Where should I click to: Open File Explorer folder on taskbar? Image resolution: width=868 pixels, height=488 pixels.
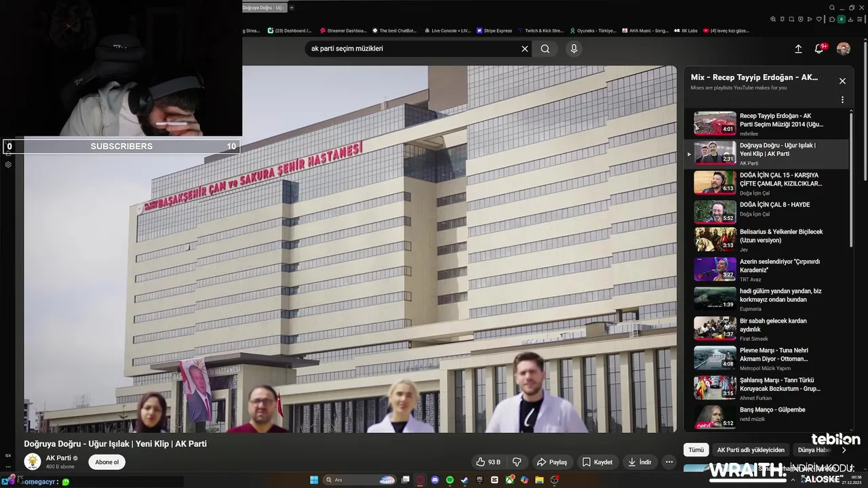point(539,480)
